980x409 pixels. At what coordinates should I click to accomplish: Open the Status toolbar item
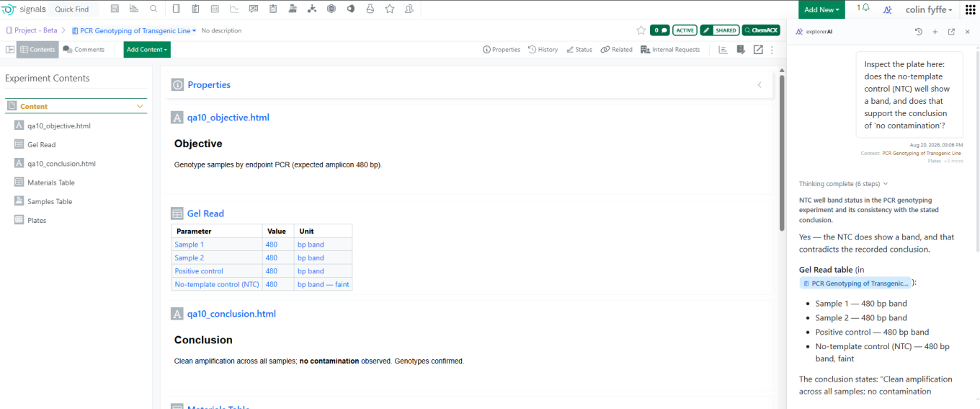(579, 50)
